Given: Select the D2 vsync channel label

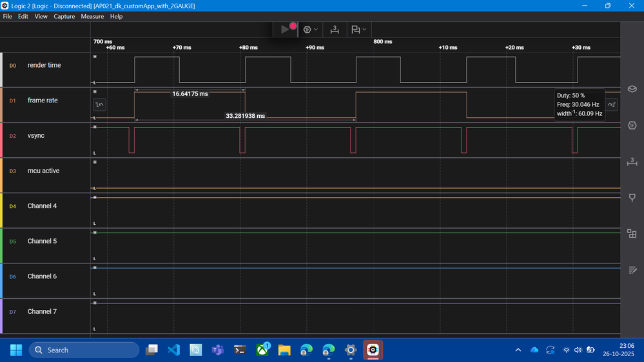Looking at the screenshot, I should click(35, 136).
